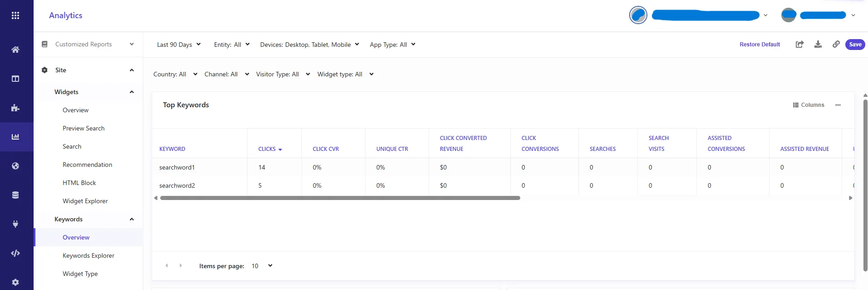Click the table horizontal scrollbar

click(340, 198)
